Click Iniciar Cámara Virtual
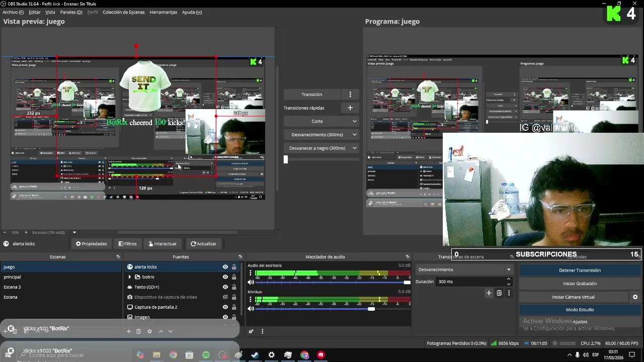The image size is (644, 362). (x=574, y=297)
